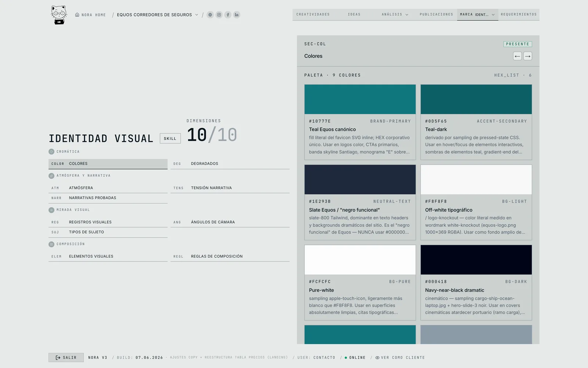Open the Facebook icon link
The width and height of the screenshot is (588, 368).
point(228,15)
